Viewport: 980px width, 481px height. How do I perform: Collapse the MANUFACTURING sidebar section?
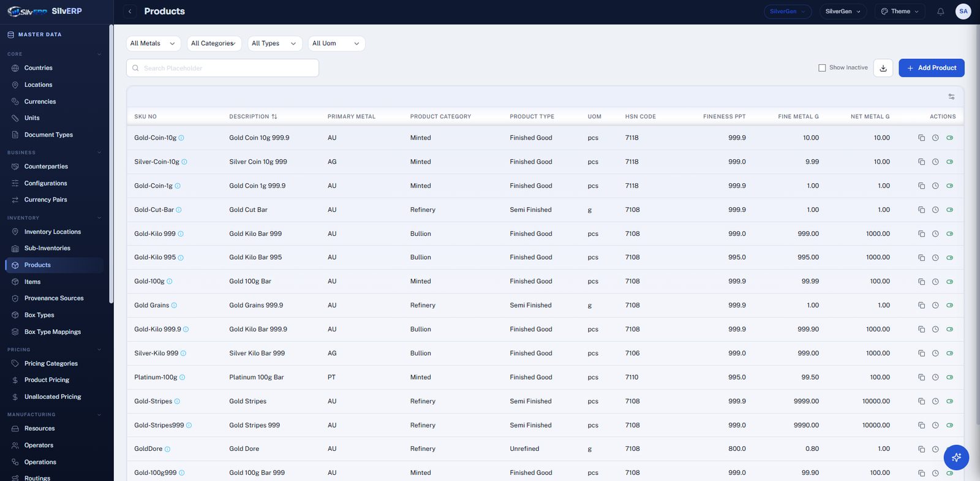pos(99,415)
